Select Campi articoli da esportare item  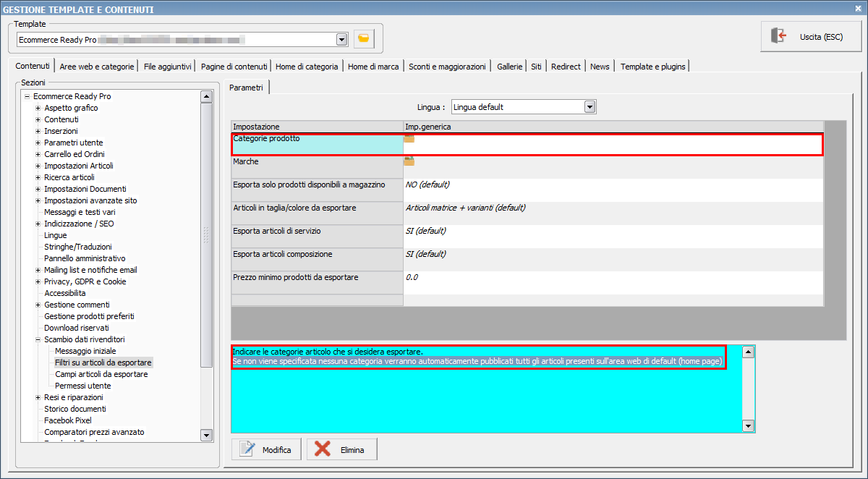(x=101, y=374)
